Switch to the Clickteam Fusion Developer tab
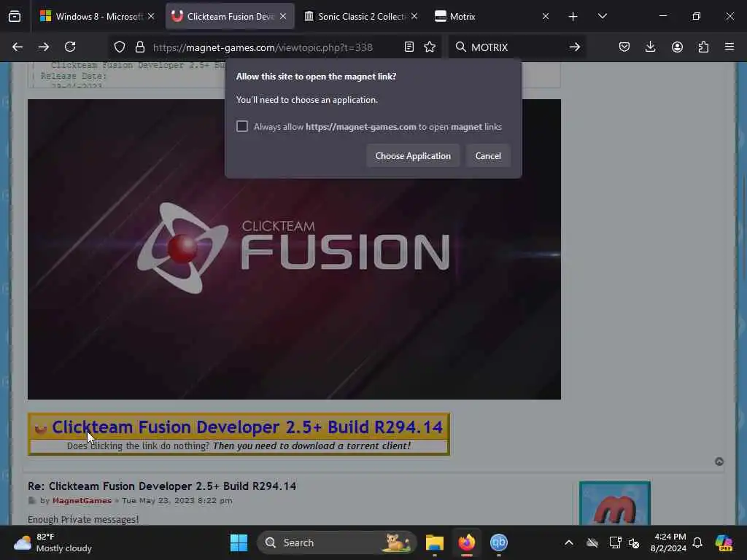 point(230,16)
